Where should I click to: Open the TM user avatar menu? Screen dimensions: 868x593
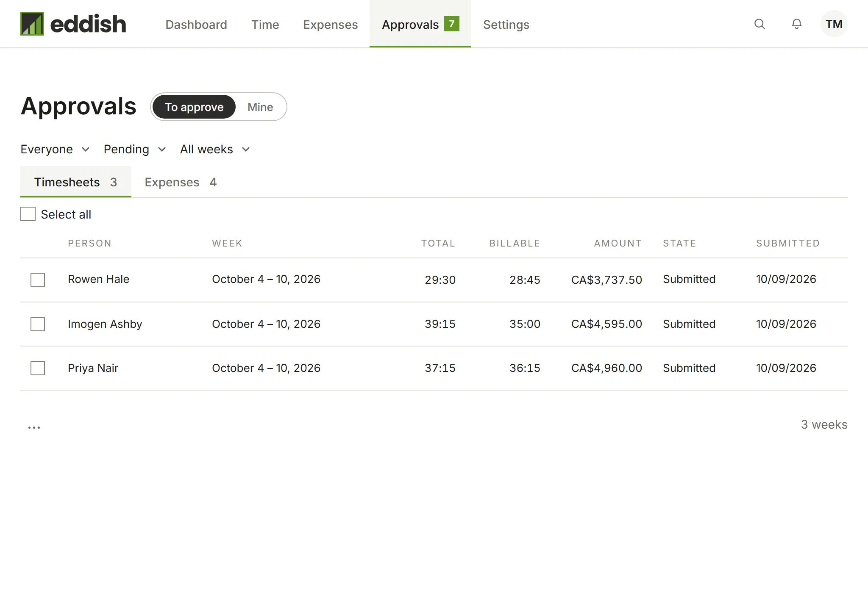coord(834,24)
